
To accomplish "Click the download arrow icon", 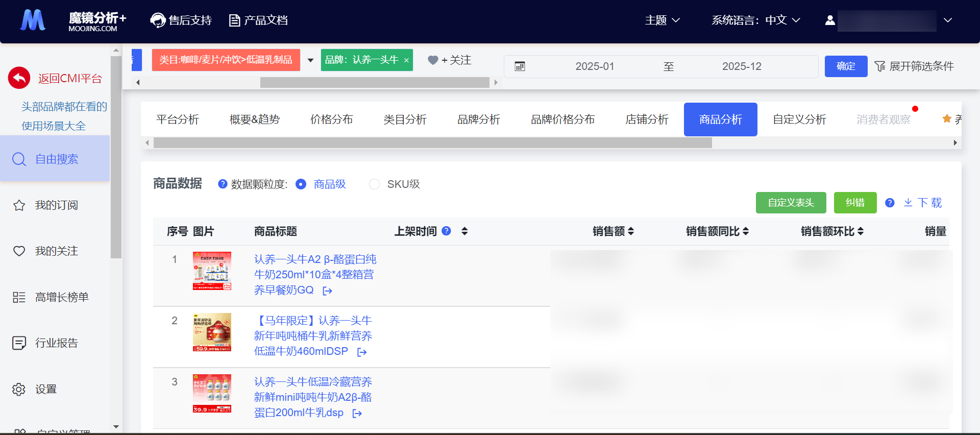I will click(908, 203).
